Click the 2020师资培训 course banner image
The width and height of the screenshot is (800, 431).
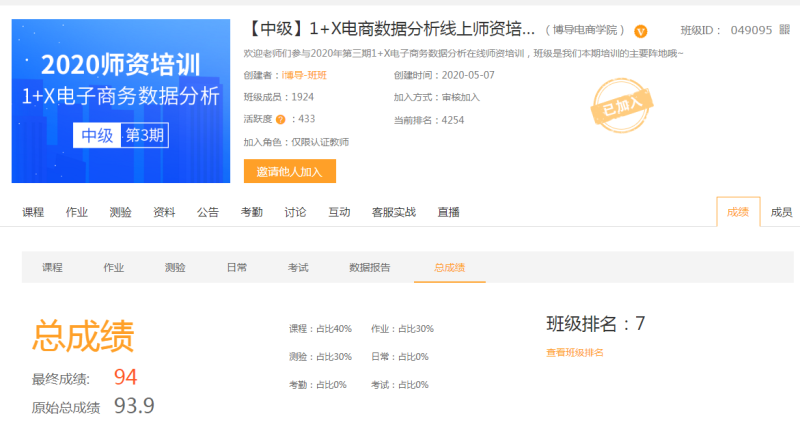click(121, 100)
